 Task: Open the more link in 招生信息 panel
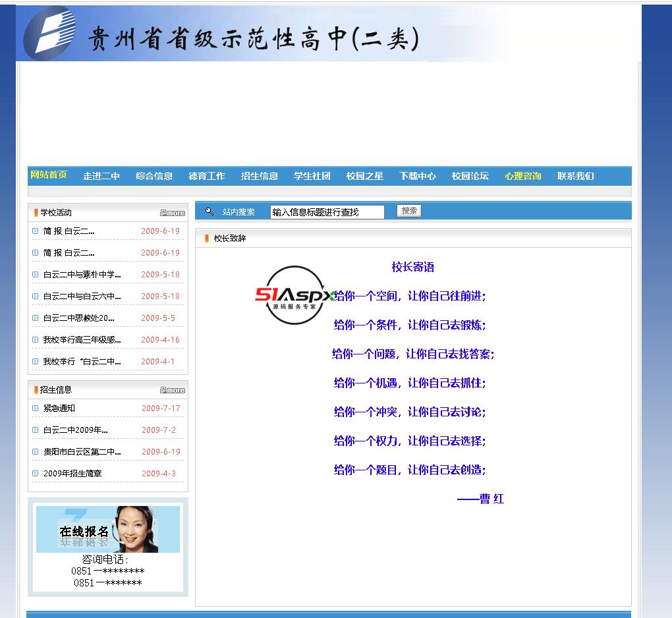point(173,390)
